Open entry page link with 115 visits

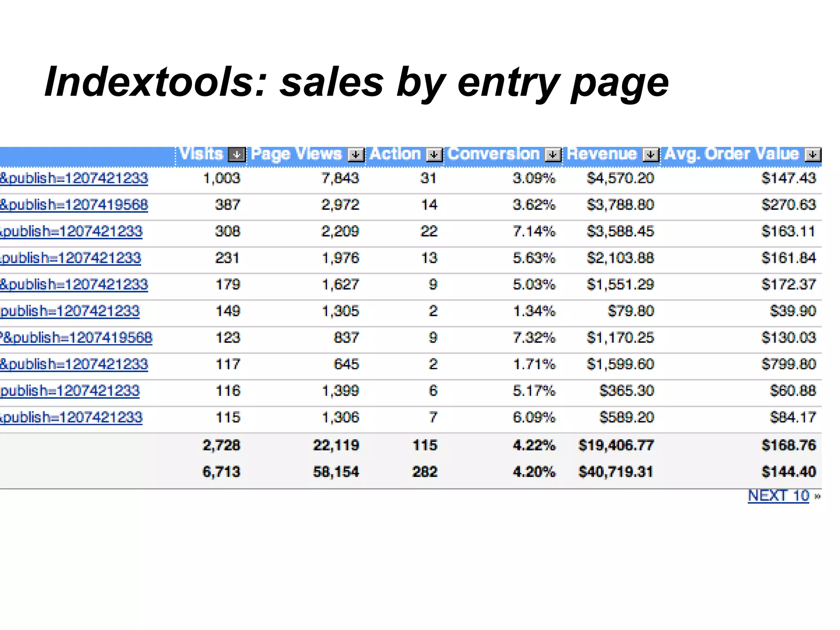[71, 418]
